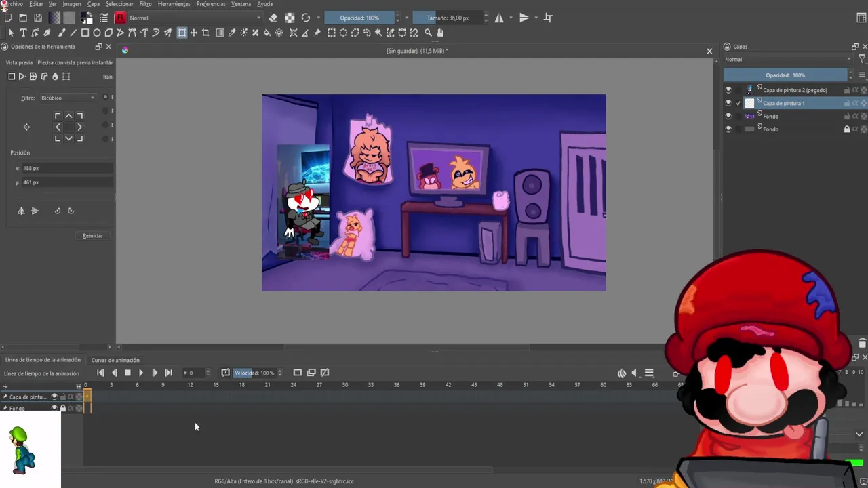Image resolution: width=868 pixels, height=488 pixels.
Task: Create a new document icon
Action: pos(8,18)
